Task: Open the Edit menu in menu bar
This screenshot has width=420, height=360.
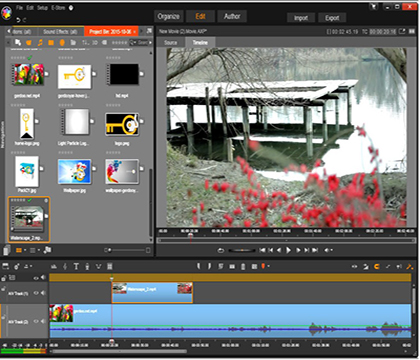Action: [30, 7]
